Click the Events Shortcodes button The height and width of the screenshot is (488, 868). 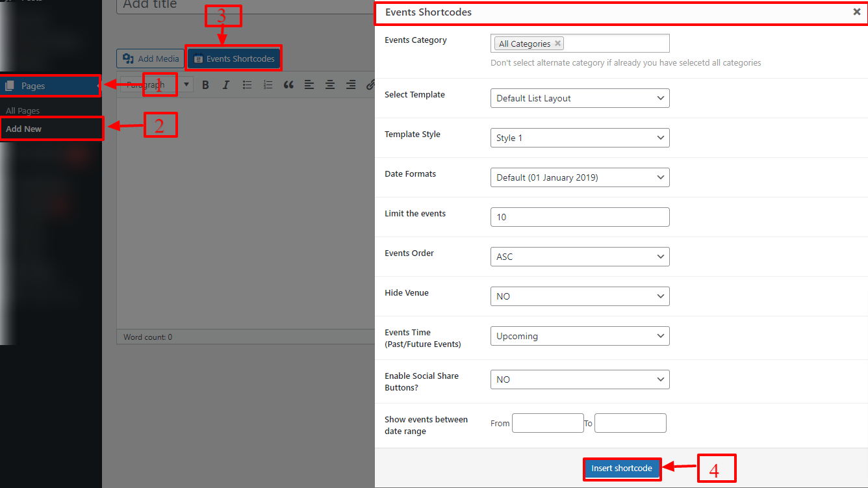pyautogui.click(x=234, y=58)
